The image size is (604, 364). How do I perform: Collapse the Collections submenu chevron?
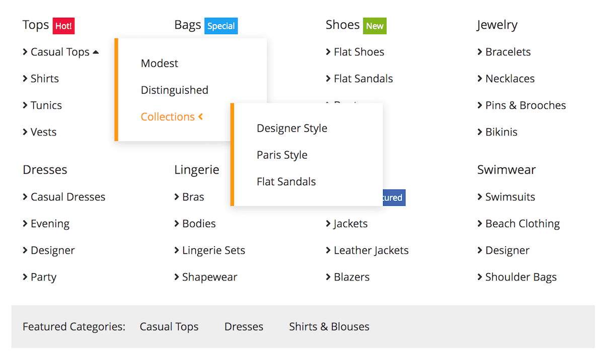point(200,117)
